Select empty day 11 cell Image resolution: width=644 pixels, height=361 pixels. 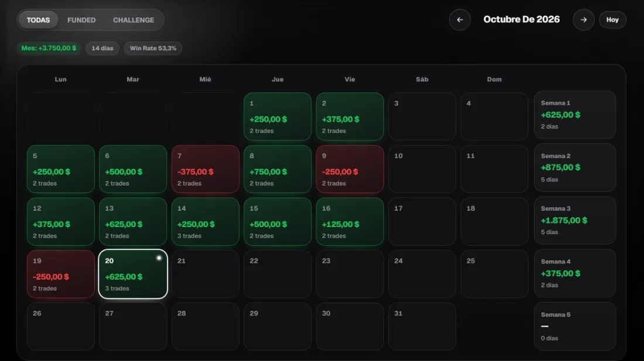point(494,169)
